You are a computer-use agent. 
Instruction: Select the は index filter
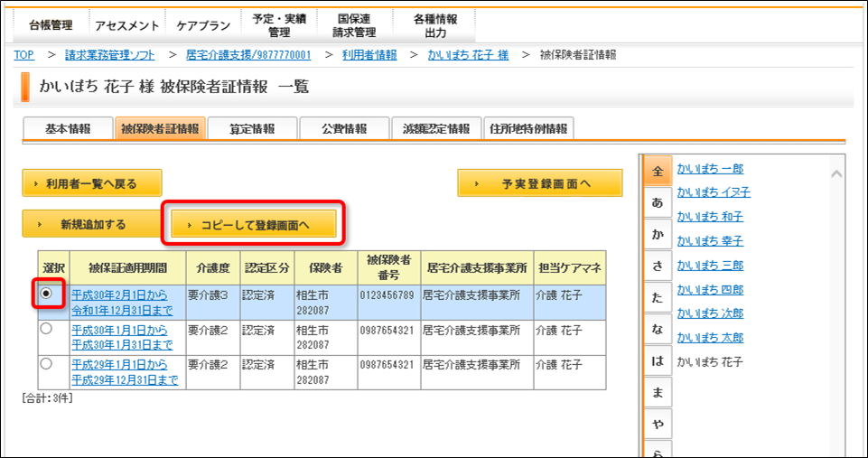(x=658, y=360)
